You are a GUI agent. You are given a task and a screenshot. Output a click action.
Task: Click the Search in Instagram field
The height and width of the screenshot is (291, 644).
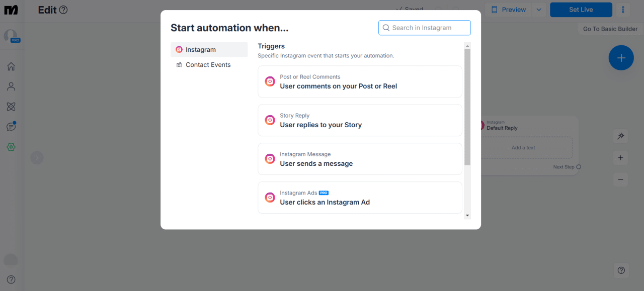(x=424, y=28)
